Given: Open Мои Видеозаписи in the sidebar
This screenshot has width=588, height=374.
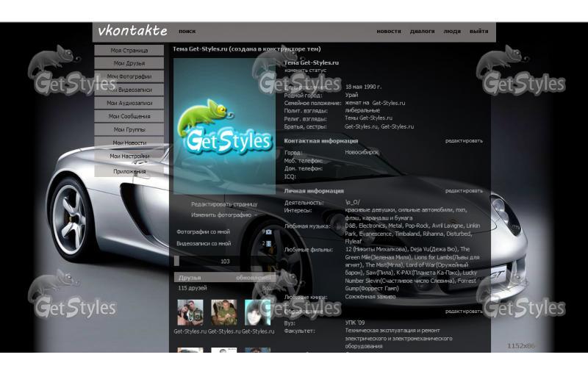Looking at the screenshot, I should point(129,90).
